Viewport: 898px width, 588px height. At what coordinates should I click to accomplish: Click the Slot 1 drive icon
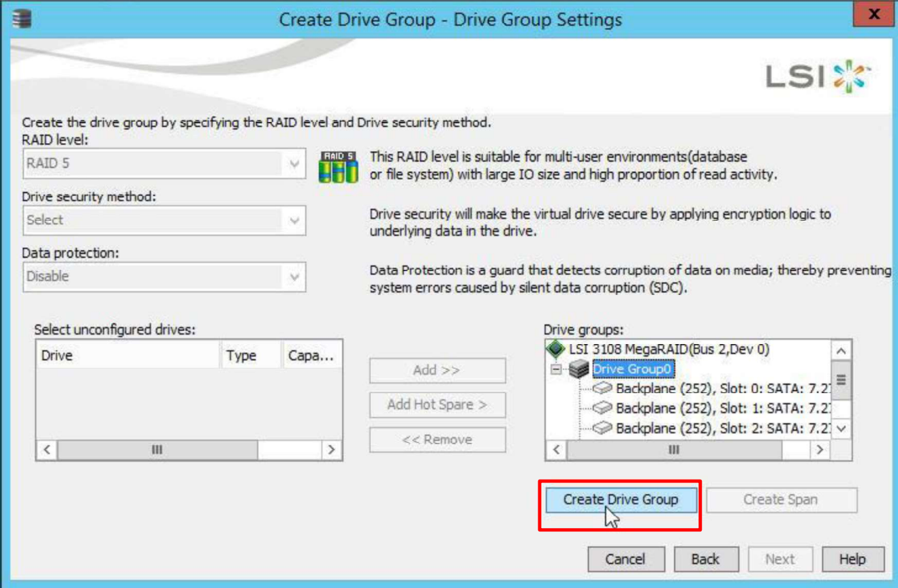(x=603, y=408)
